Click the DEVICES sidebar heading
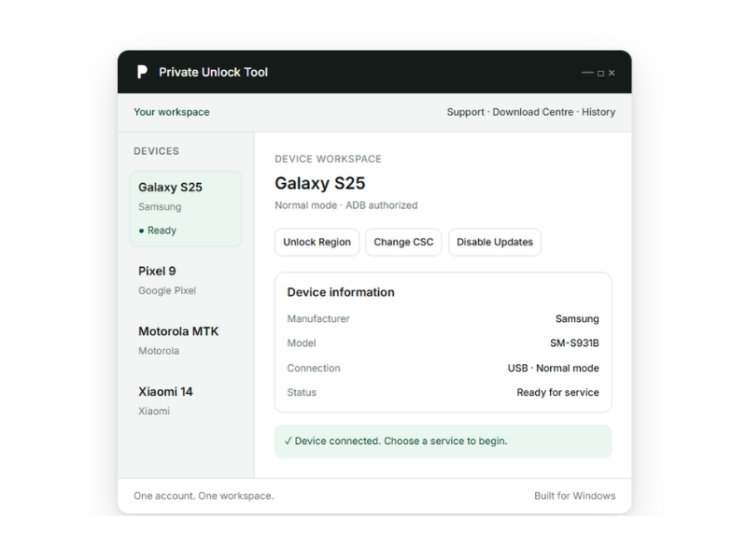Image resolution: width=747 pixels, height=560 pixels. coord(156,151)
